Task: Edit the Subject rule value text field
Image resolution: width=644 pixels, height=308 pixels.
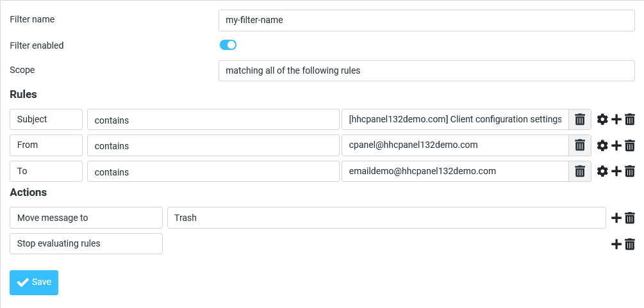Action: click(x=455, y=119)
